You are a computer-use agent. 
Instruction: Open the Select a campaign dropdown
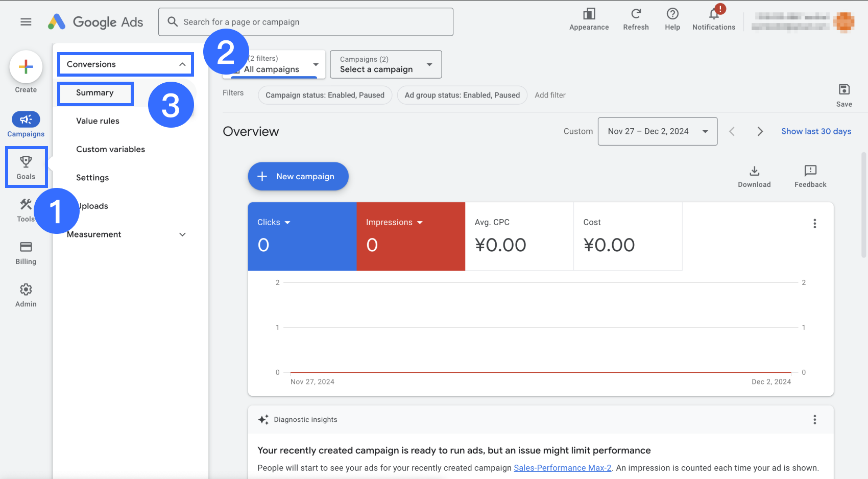[385, 64]
